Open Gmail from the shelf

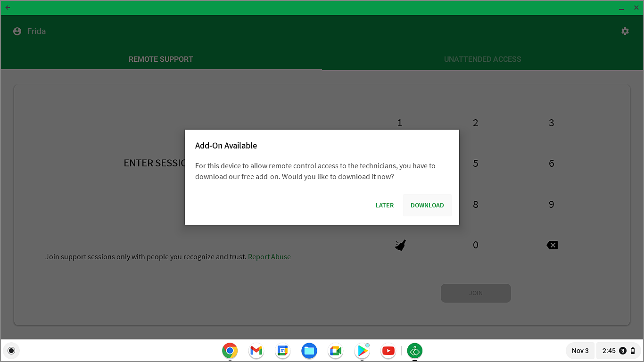(256, 351)
